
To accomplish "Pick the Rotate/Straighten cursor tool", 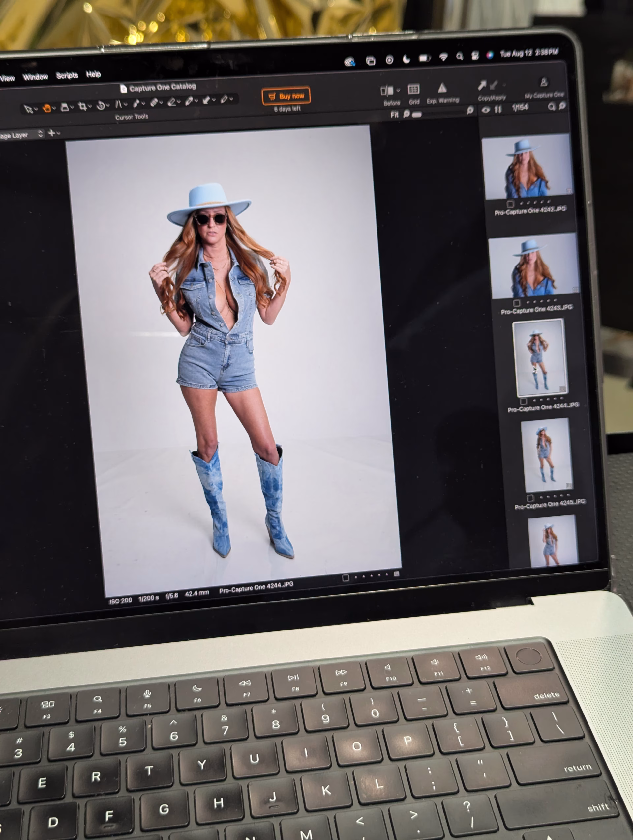I will pyautogui.click(x=101, y=105).
